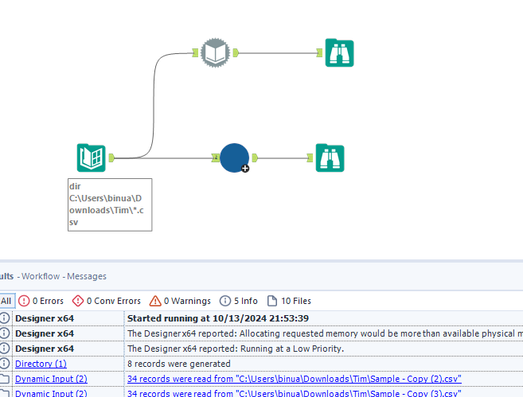
Task: Filter results by 5 Info
Action: click(x=238, y=301)
